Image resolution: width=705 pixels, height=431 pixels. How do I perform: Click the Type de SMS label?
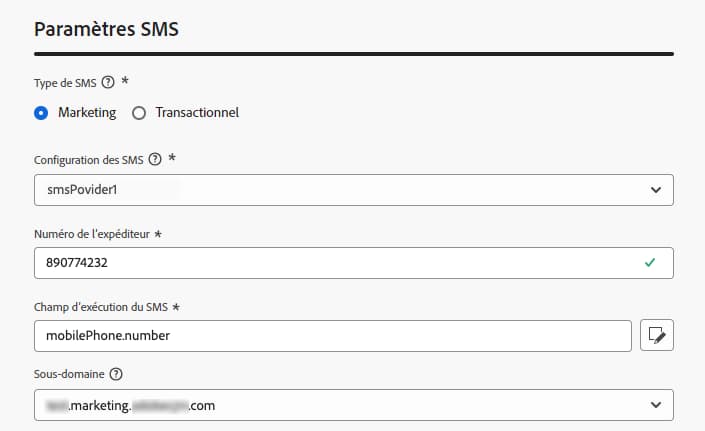point(65,83)
